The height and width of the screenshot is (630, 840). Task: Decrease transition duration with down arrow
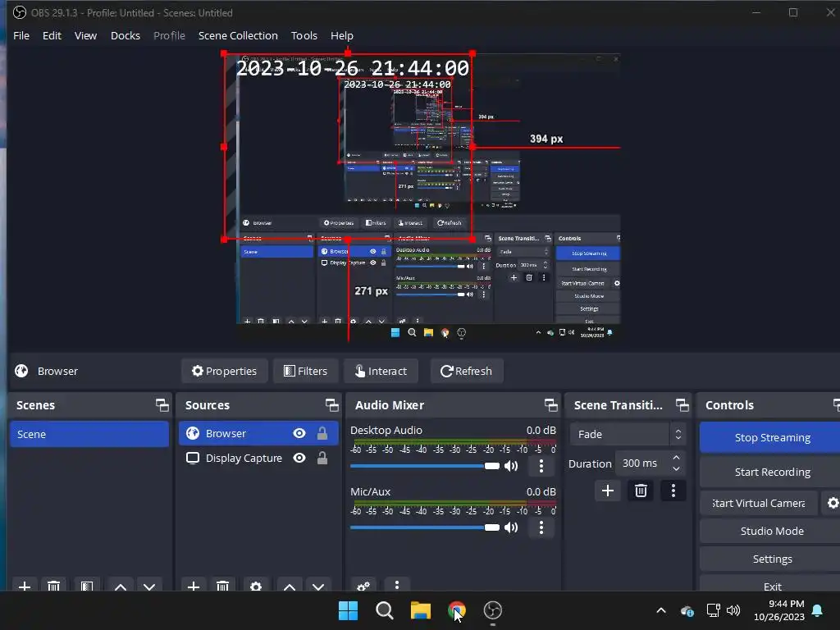[x=676, y=468]
